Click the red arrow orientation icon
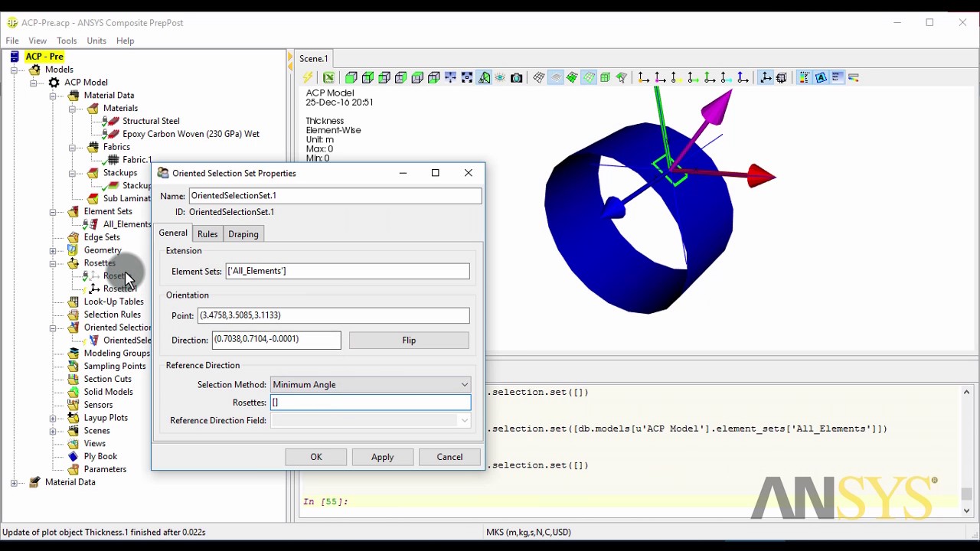Viewport: 980px width, 551px height. (x=642, y=77)
